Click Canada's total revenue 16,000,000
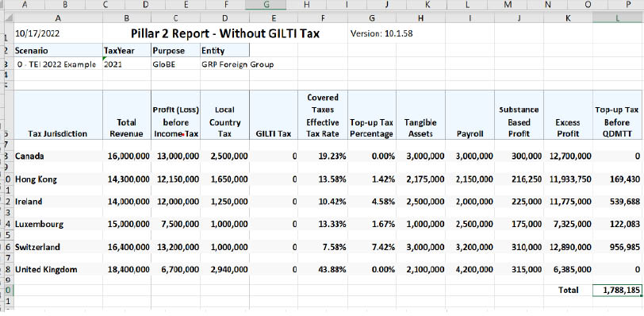This screenshot has width=644, height=316. tap(127, 156)
